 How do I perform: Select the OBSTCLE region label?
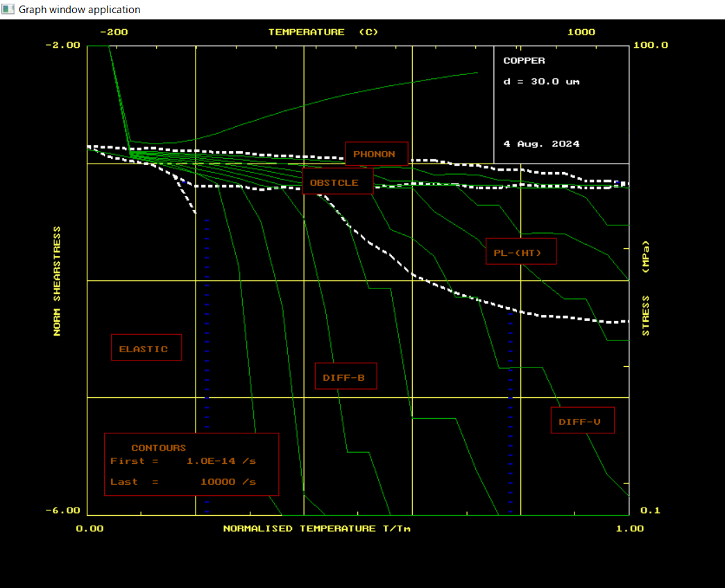(x=338, y=182)
